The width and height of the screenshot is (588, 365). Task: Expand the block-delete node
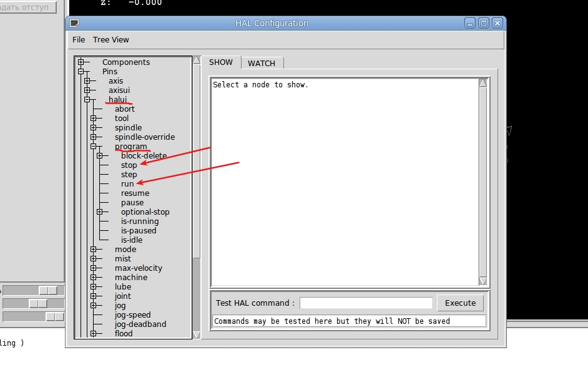pos(100,155)
